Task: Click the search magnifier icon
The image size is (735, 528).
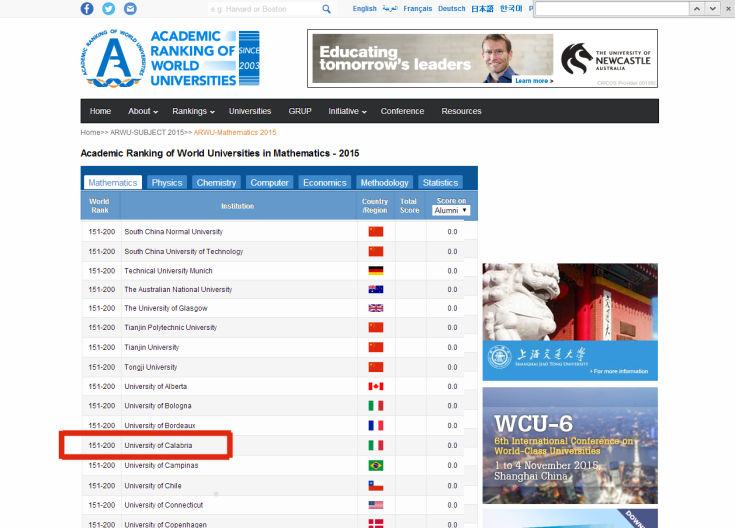Action: 327,9
